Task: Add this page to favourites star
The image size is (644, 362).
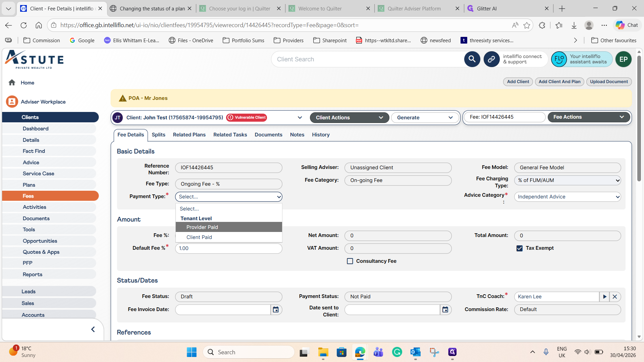Action: (527, 25)
